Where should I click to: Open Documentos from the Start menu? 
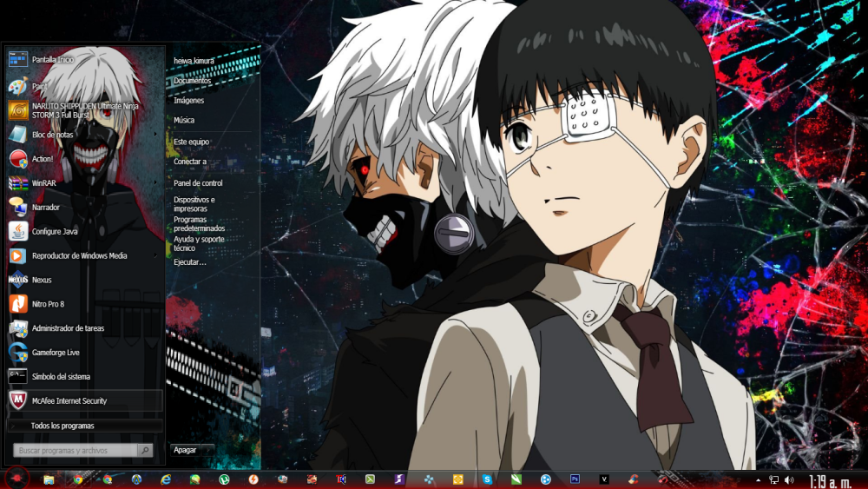pos(193,81)
